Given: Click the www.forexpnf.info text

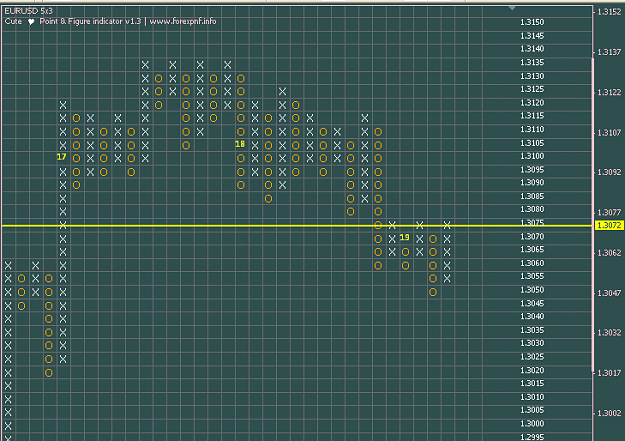Looking at the screenshot, I should 183,21.
